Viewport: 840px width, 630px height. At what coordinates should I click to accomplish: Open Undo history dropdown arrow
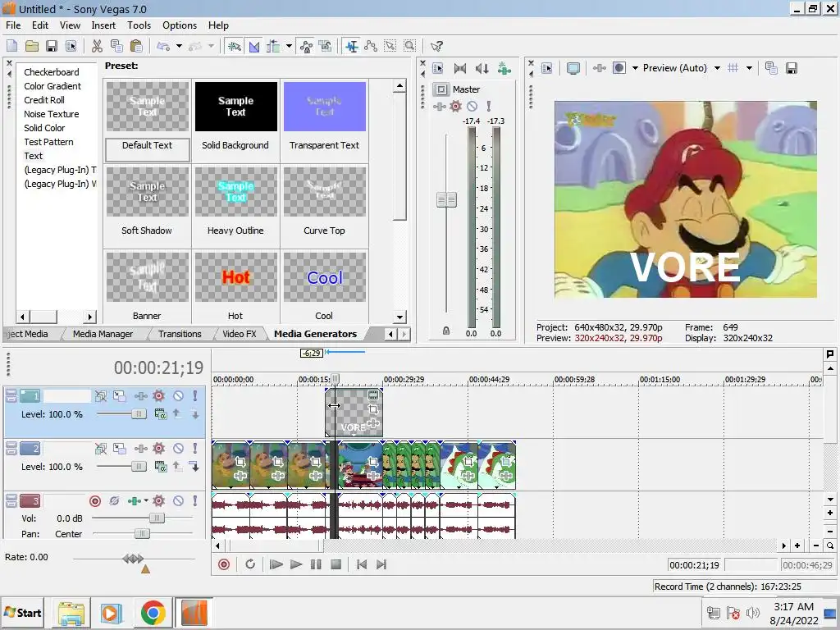[179, 46]
